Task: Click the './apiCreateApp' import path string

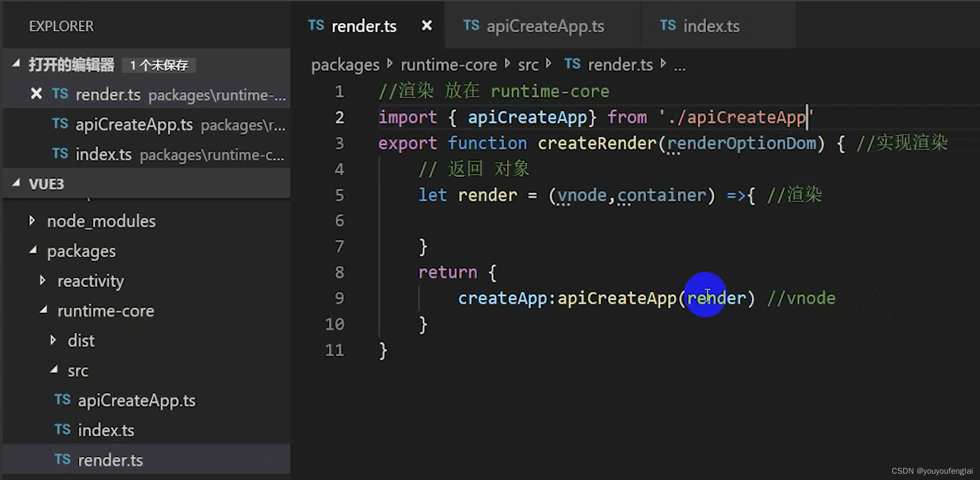Action: (736, 117)
